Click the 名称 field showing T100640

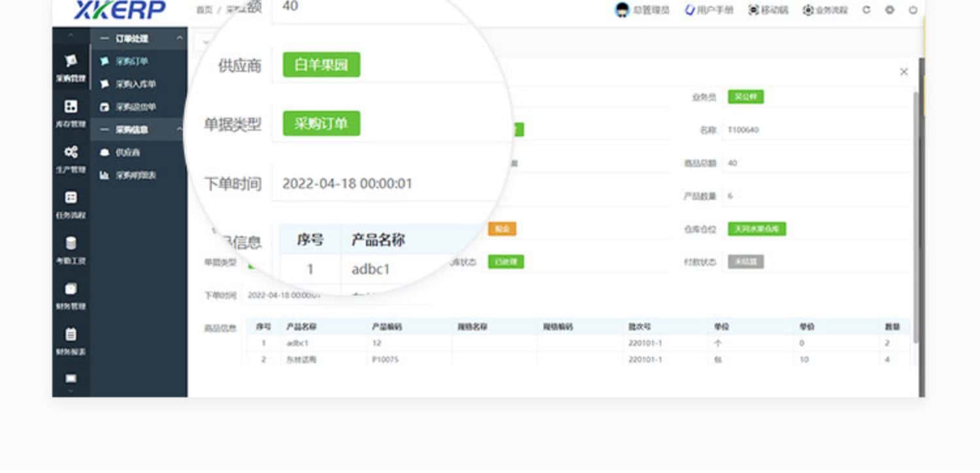[x=815, y=130]
